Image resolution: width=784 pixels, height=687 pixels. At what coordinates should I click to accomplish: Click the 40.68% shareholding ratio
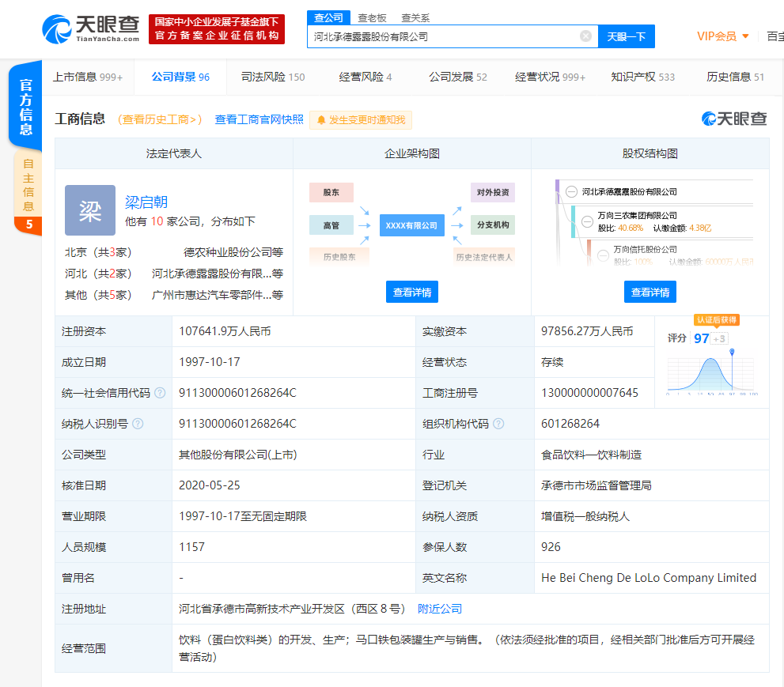(631, 228)
